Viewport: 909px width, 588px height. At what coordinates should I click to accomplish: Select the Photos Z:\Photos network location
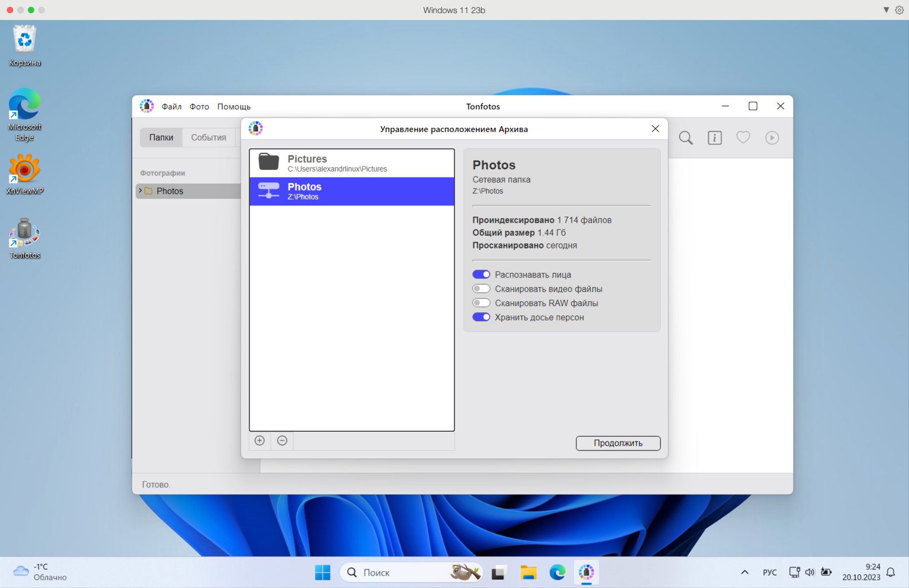(352, 191)
